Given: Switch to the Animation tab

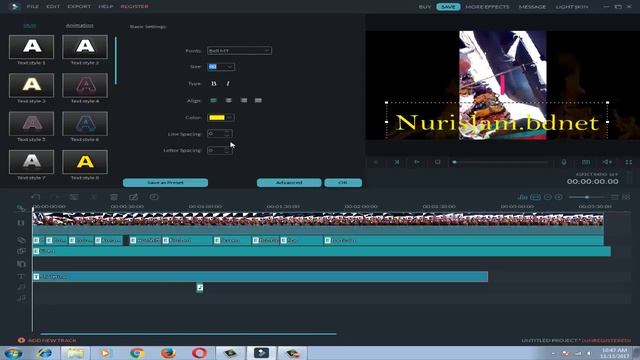Looking at the screenshot, I should tap(80, 25).
